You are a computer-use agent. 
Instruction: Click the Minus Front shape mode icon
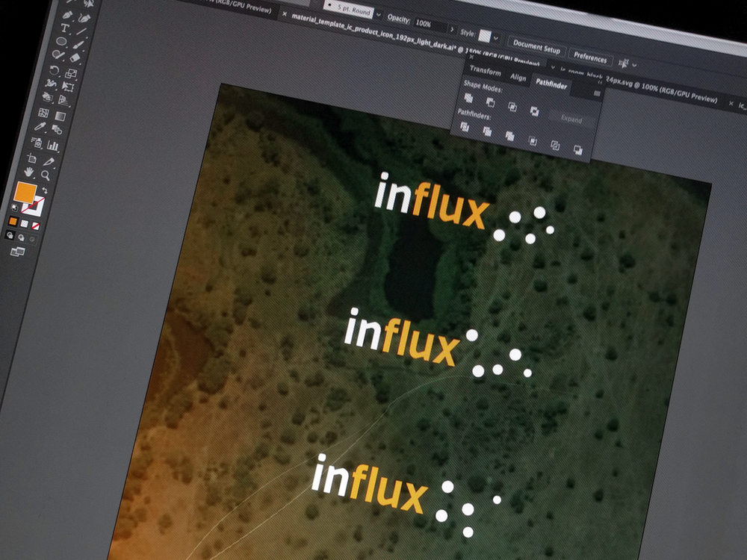490,102
